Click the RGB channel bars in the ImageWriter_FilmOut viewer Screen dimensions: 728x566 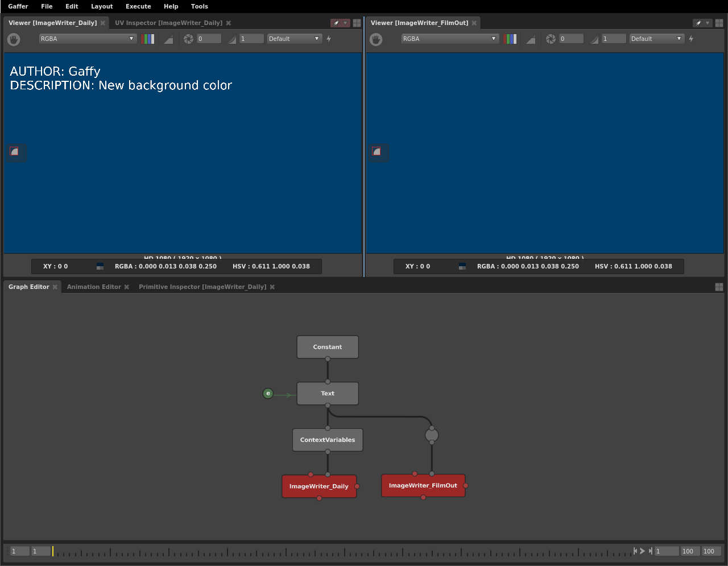click(x=510, y=39)
